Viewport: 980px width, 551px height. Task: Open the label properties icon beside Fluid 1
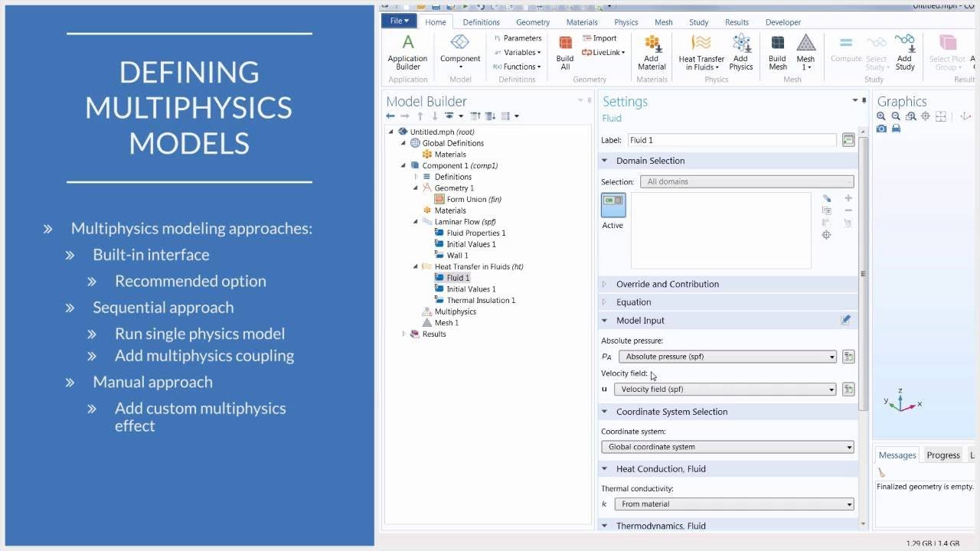point(848,140)
